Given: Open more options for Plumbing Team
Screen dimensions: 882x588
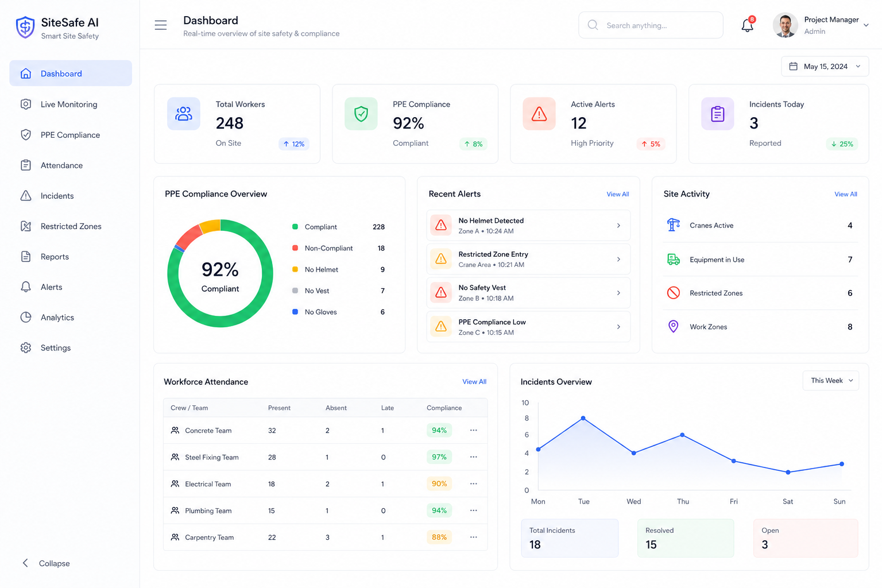Looking at the screenshot, I should coord(474,510).
